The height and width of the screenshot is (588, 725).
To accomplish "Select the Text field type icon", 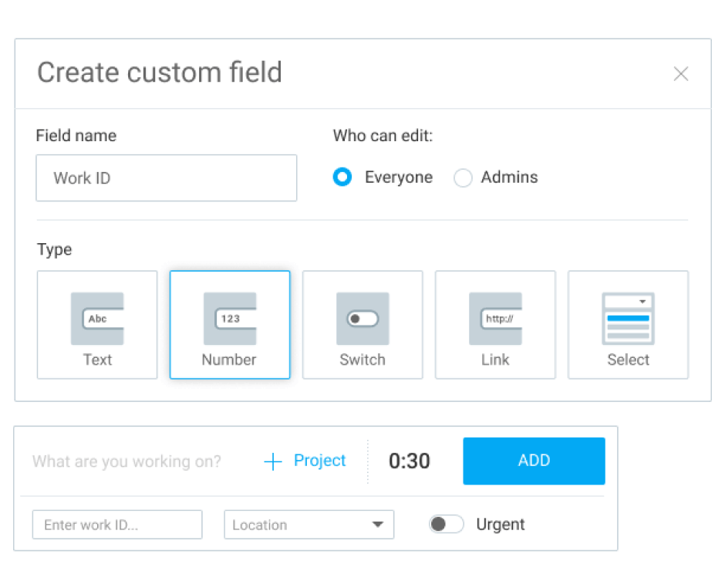I will (97, 319).
